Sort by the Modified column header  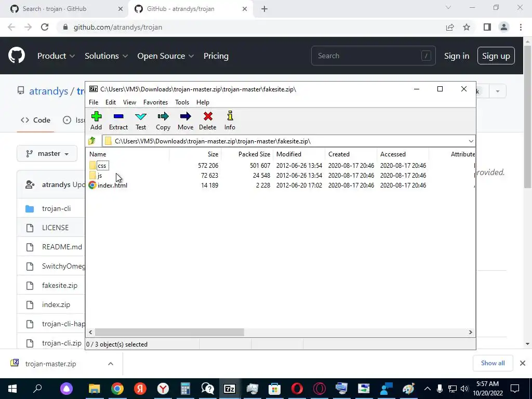[x=299, y=154]
